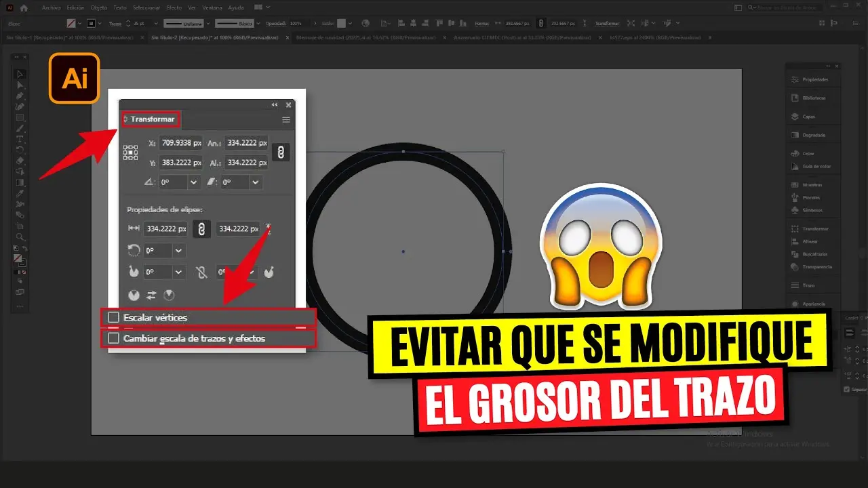Toggle ellipse width and height constraint link
Image resolution: width=868 pixels, height=488 pixels.
[201, 229]
